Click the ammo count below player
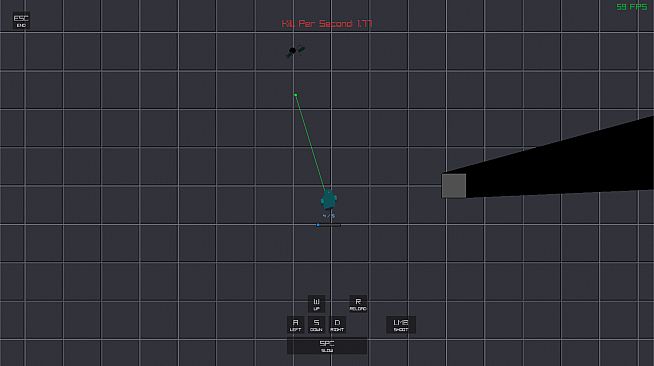 tap(329, 216)
